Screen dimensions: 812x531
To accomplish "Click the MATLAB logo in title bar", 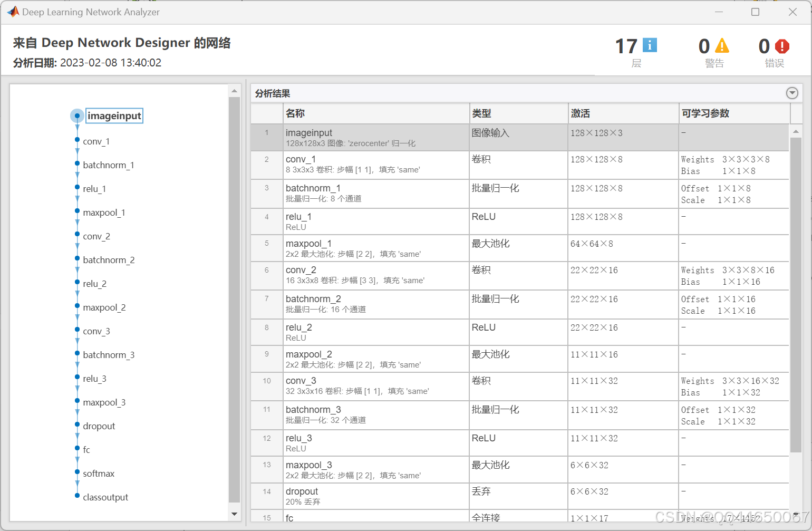I will pos(13,12).
